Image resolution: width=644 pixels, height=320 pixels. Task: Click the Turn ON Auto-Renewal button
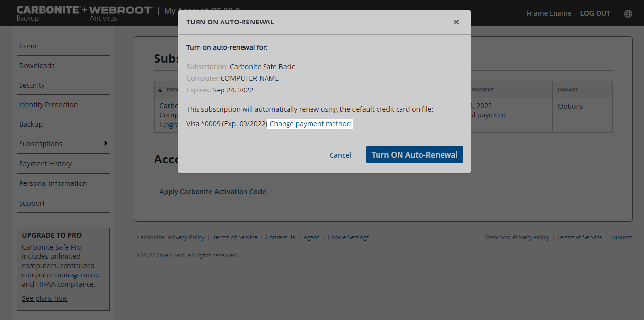414,155
